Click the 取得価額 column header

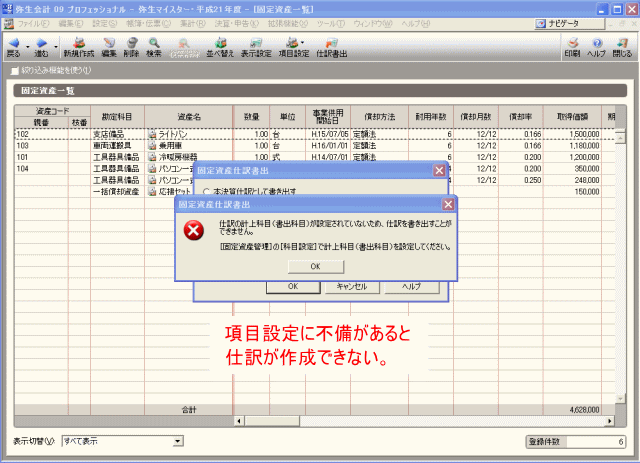pos(572,117)
